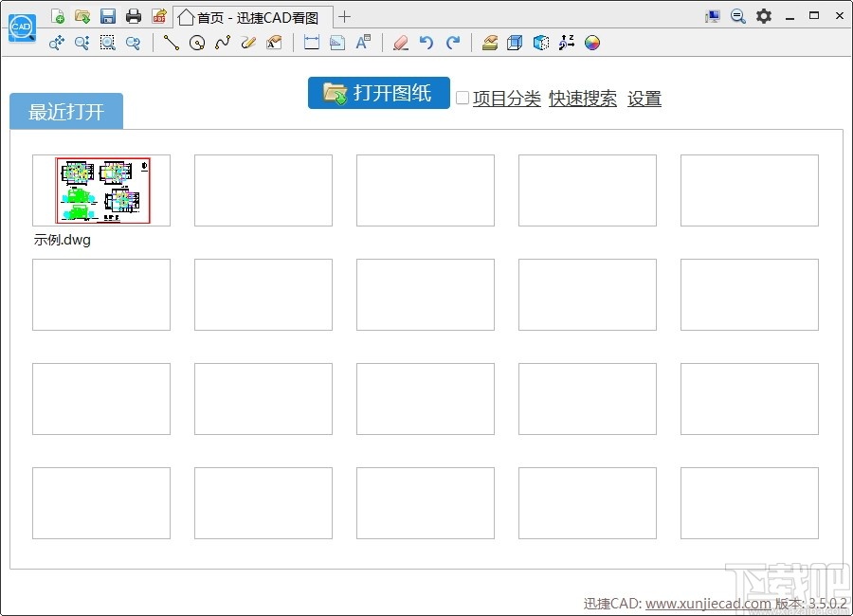Switch to the 首页 - 迅捷CAD看图 tab
Screen dimensions: 853x616
253,17
